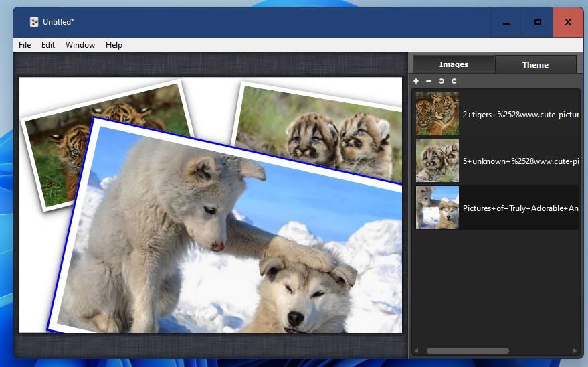The image size is (588, 367).
Task: Rotate selected image counterclockwise
Action: point(442,81)
